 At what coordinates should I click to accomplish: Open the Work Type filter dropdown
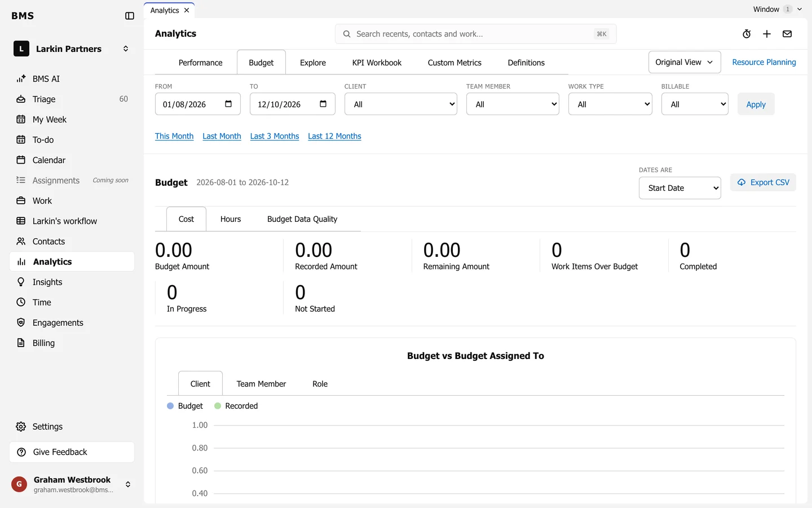[x=610, y=104]
